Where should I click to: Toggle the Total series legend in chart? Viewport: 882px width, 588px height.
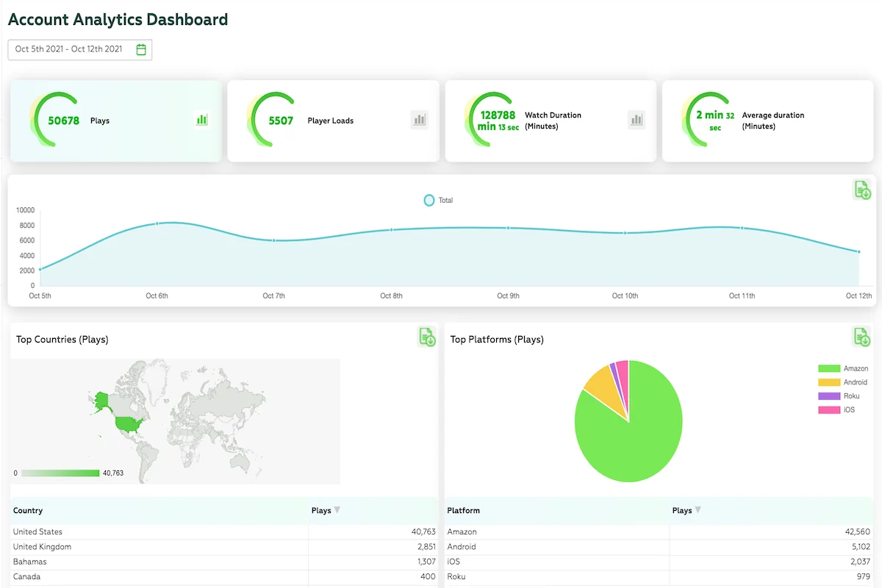coord(438,200)
